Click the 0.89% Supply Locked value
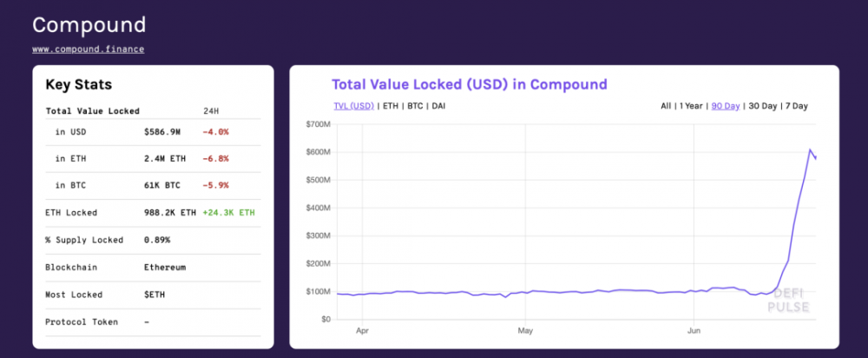This screenshot has width=868, height=358. click(x=157, y=240)
